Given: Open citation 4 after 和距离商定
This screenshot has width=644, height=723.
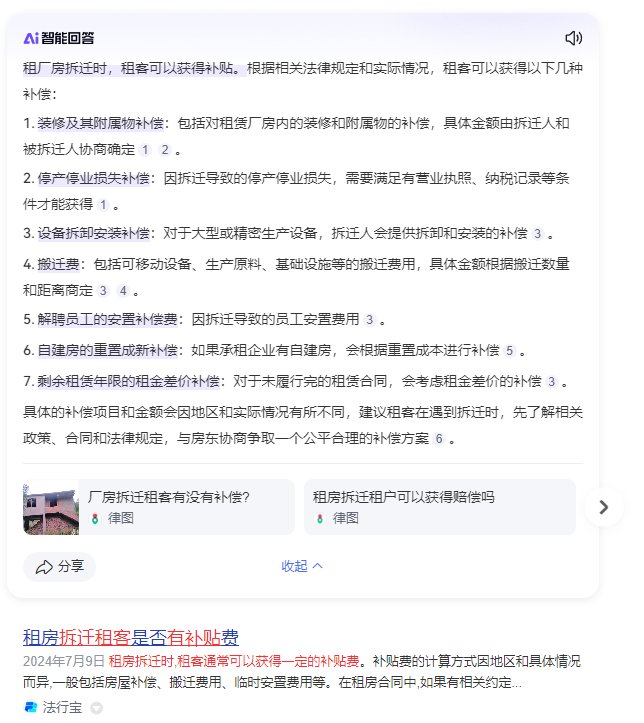Looking at the screenshot, I should 123,291.
